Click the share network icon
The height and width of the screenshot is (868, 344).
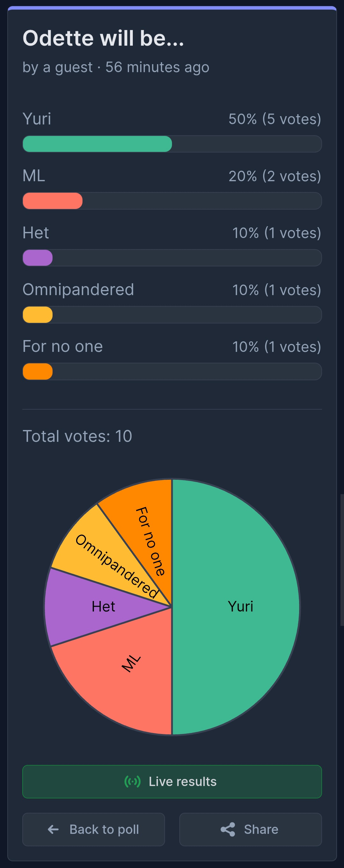[x=228, y=829]
